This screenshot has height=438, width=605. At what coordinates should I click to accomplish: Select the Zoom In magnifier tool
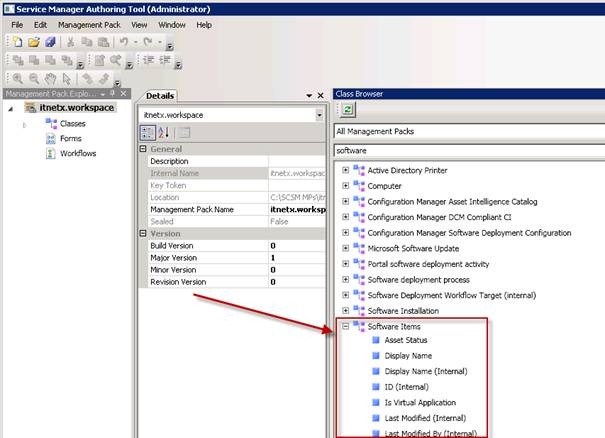(x=18, y=78)
